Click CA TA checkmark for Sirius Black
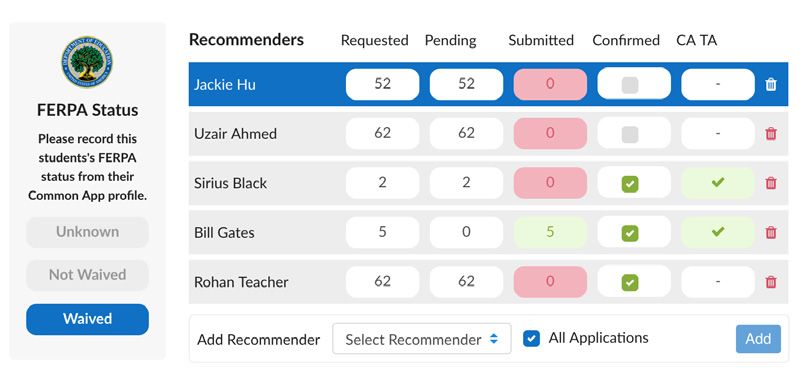Viewport: 802px width, 374px height. point(718,183)
